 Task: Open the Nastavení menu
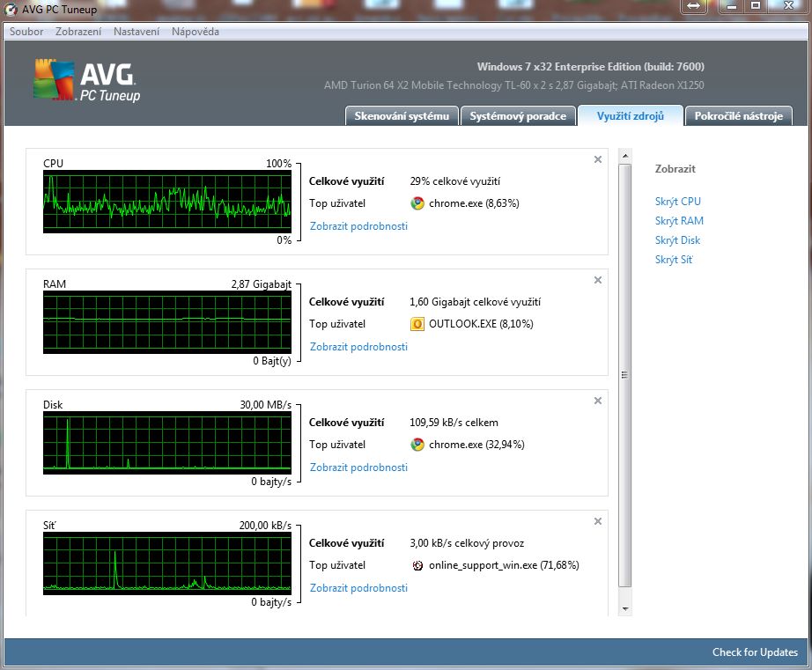coord(137,32)
